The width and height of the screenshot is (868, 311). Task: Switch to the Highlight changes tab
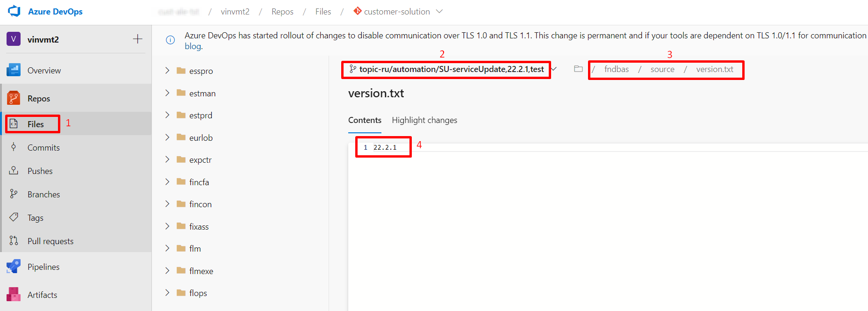[424, 120]
